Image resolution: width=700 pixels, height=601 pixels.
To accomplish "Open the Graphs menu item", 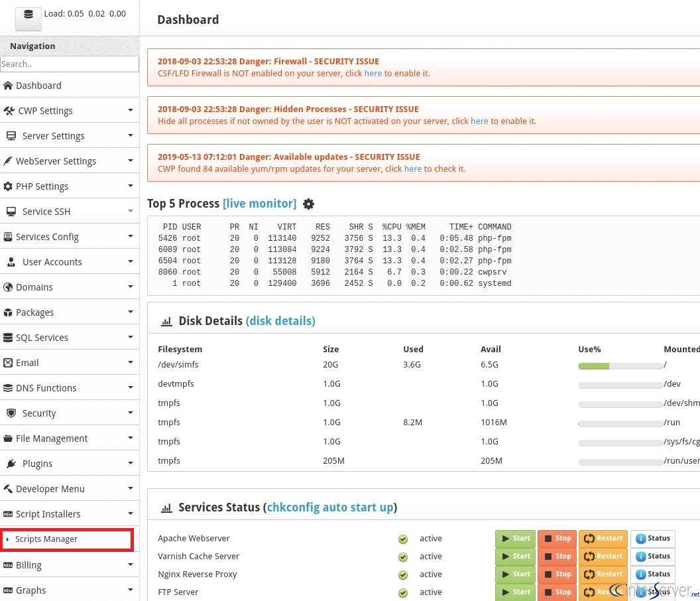I will [x=69, y=590].
